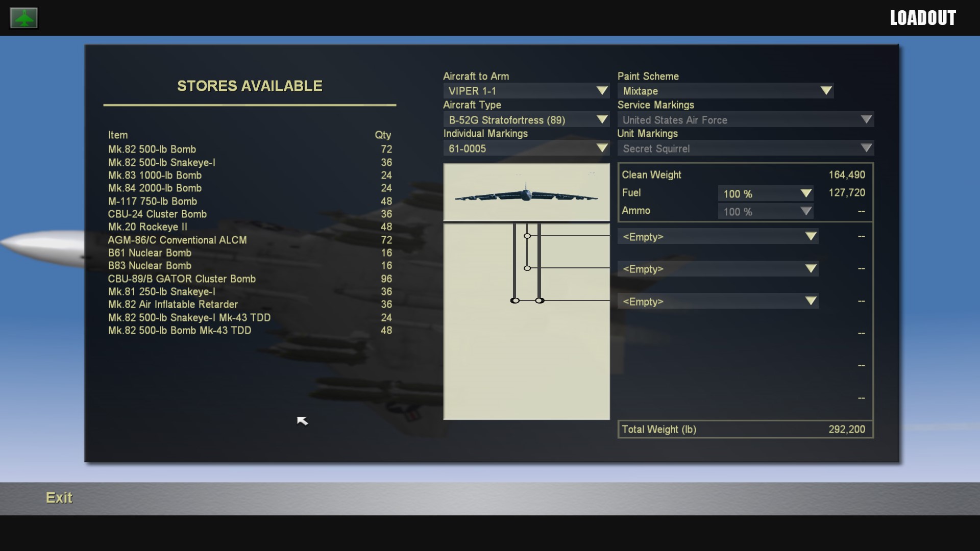
Task: Open the Ammo percentage dropdown
Action: pyautogui.click(x=766, y=211)
